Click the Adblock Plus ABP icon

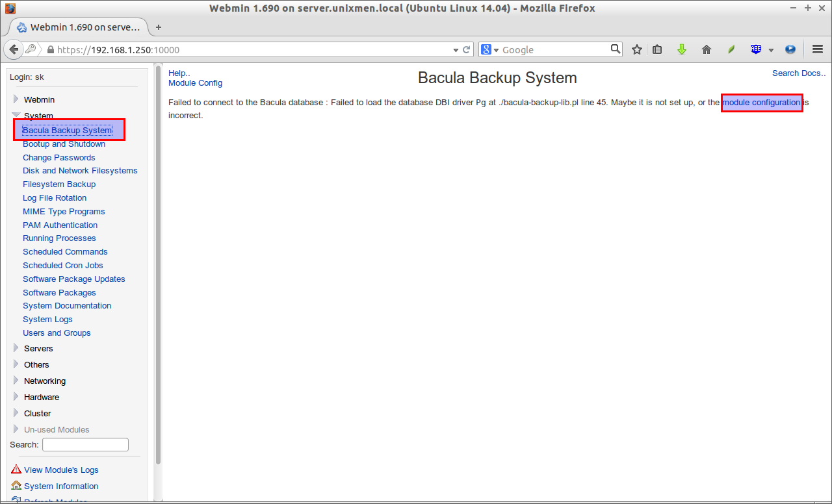point(756,49)
